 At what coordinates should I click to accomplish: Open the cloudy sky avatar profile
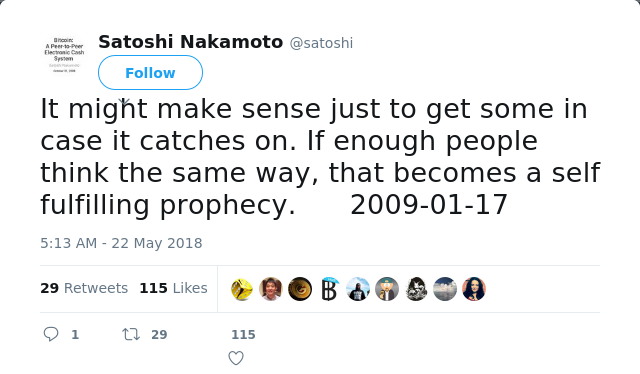[445, 289]
